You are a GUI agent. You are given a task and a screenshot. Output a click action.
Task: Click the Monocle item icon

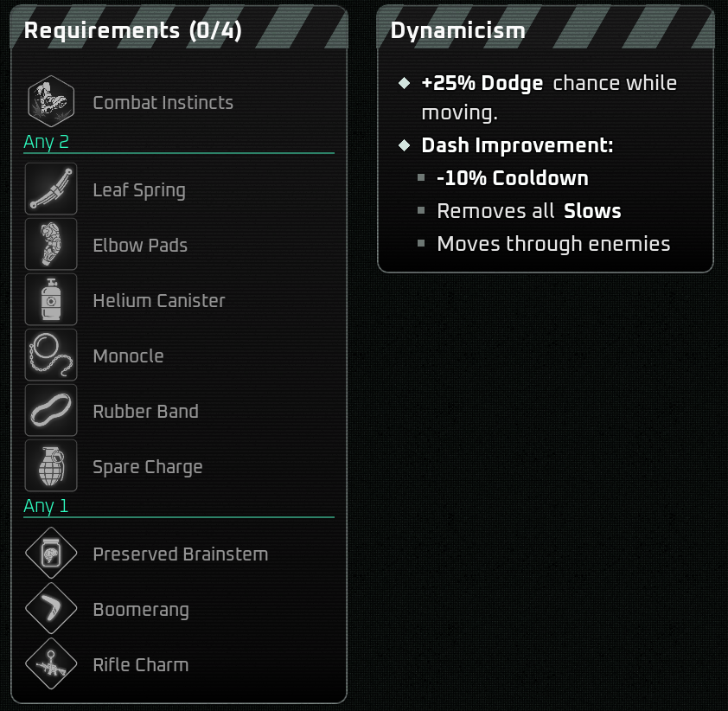(x=51, y=355)
